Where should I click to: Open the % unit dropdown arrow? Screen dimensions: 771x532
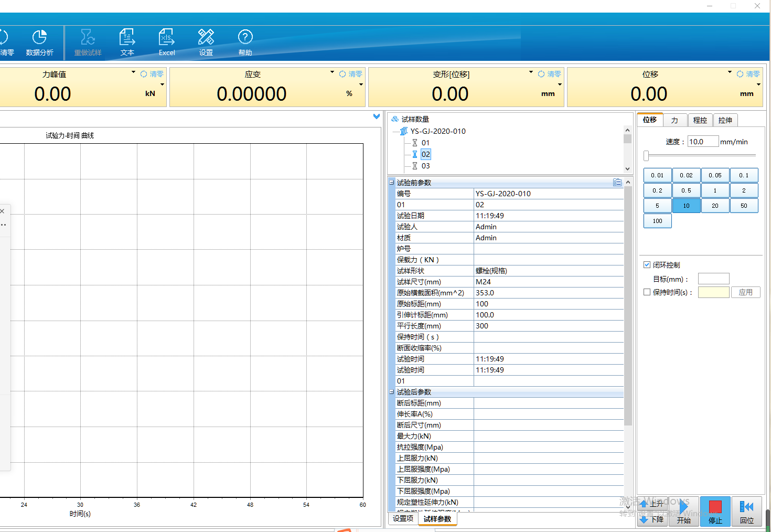click(361, 84)
